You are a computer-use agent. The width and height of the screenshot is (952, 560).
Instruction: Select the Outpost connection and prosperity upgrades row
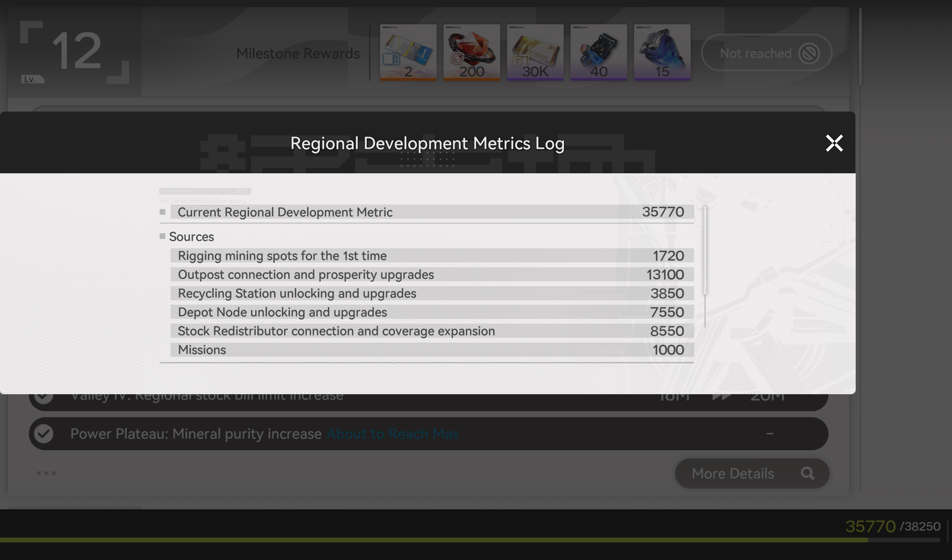click(431, 274)
